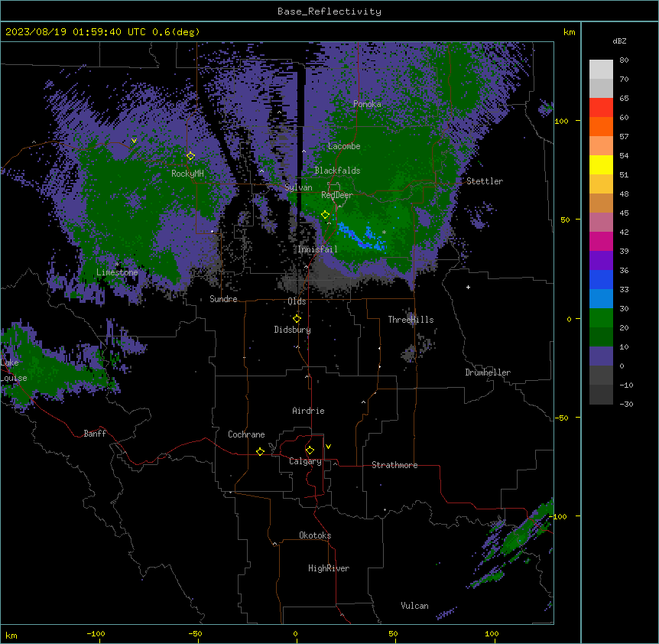Select the Limestone label
The image size is (659, 644).
[117, 272]
